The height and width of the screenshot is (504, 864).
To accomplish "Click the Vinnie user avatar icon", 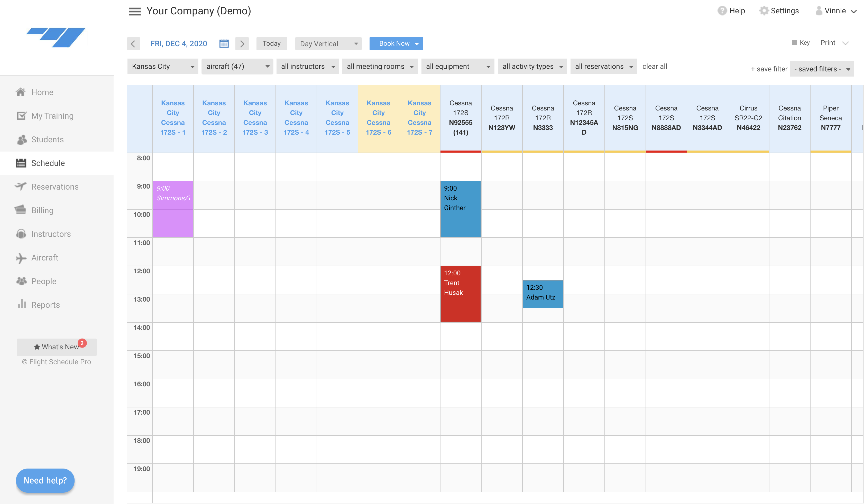I will tap(819, 11).
